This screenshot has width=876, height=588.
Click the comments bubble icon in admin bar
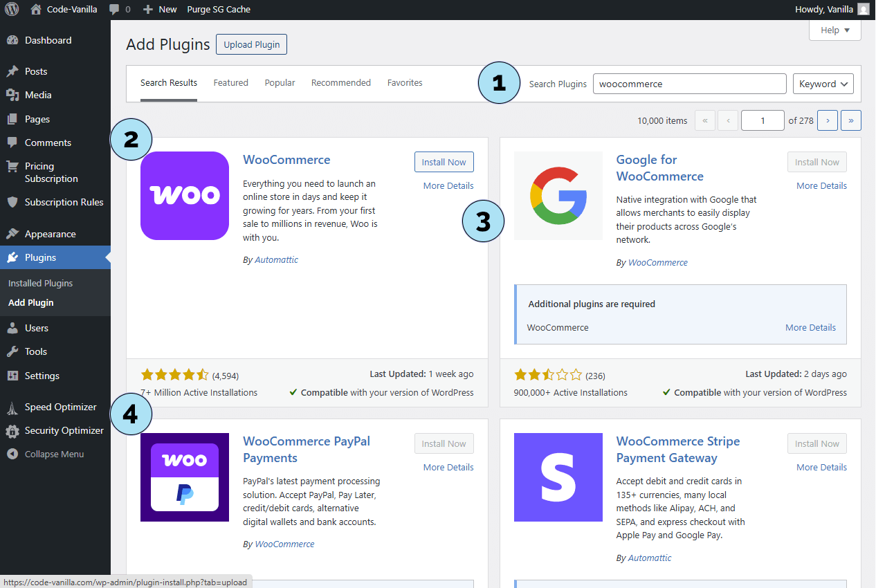pos(114,10)
